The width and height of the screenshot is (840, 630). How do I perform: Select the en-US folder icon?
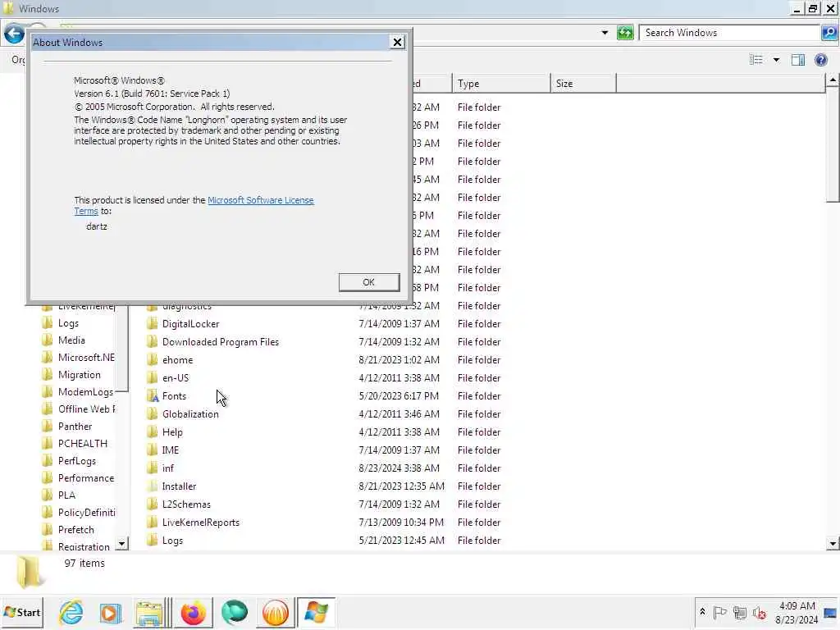click(152, 377)
